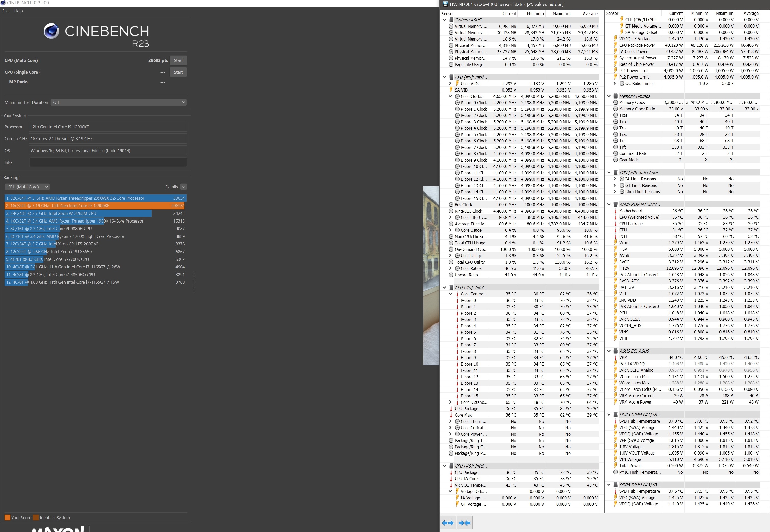This screenshot has height=532, width=770.
Task: Click the lightning icon beside Vcore
Action: click(x=616, y=243)
